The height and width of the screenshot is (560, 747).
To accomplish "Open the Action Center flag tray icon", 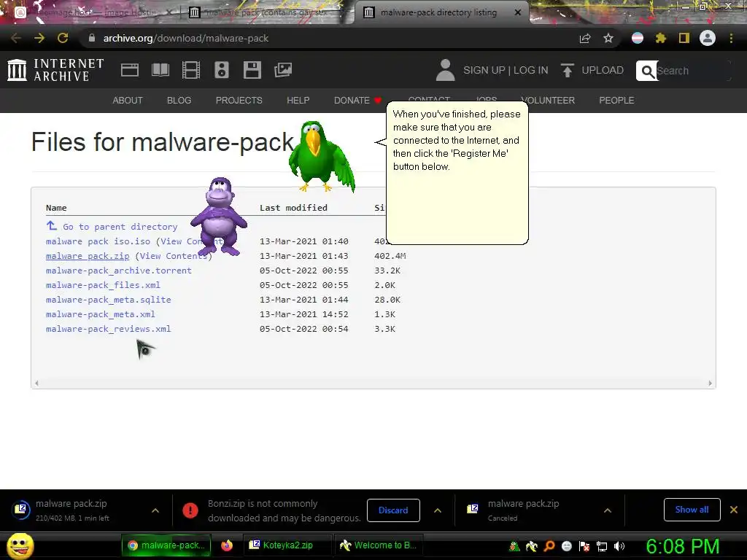I will pos(584,546).
